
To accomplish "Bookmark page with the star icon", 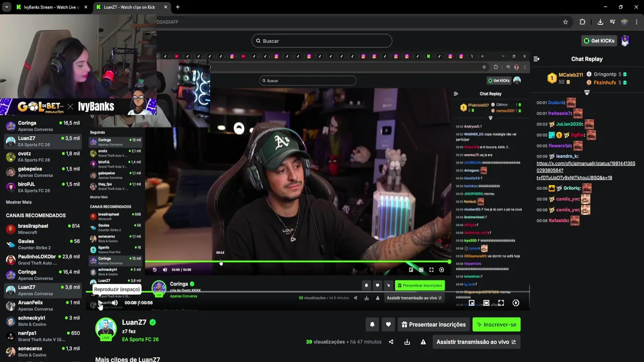I will coord(566,22).
